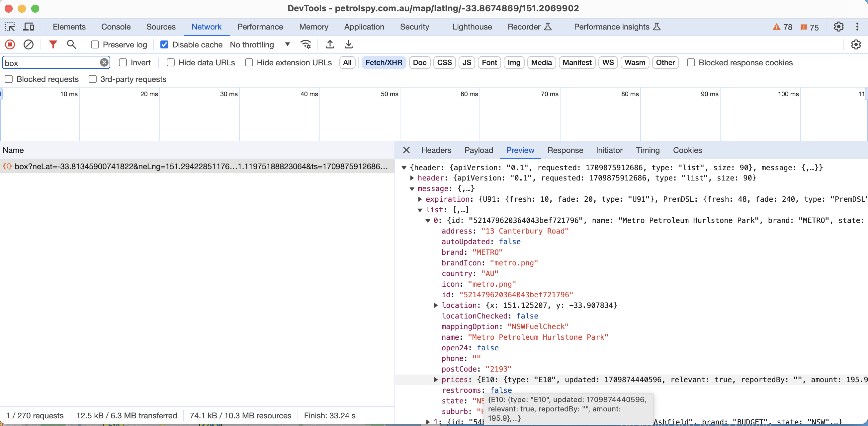Click export HAR download icon
Image resolution: width=868 pixels, height=426 pixels.
click(349, 44)
